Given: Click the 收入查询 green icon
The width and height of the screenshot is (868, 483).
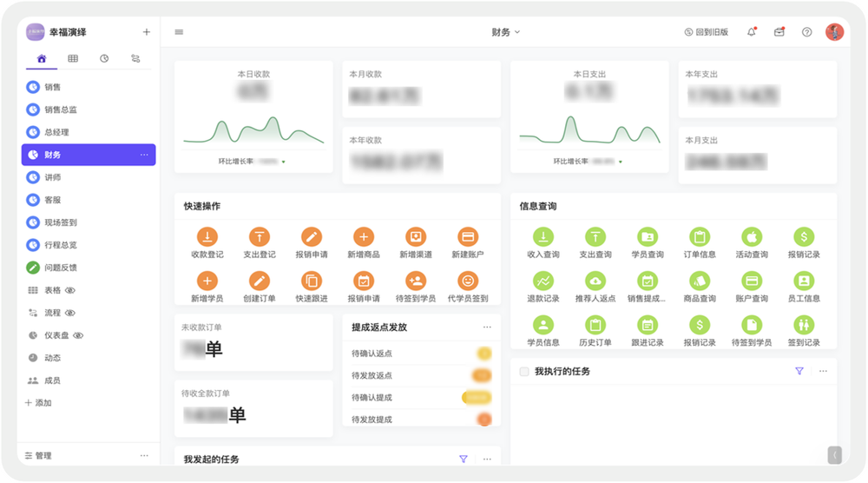Looking at the screenshot, I should tap(542, 236).
